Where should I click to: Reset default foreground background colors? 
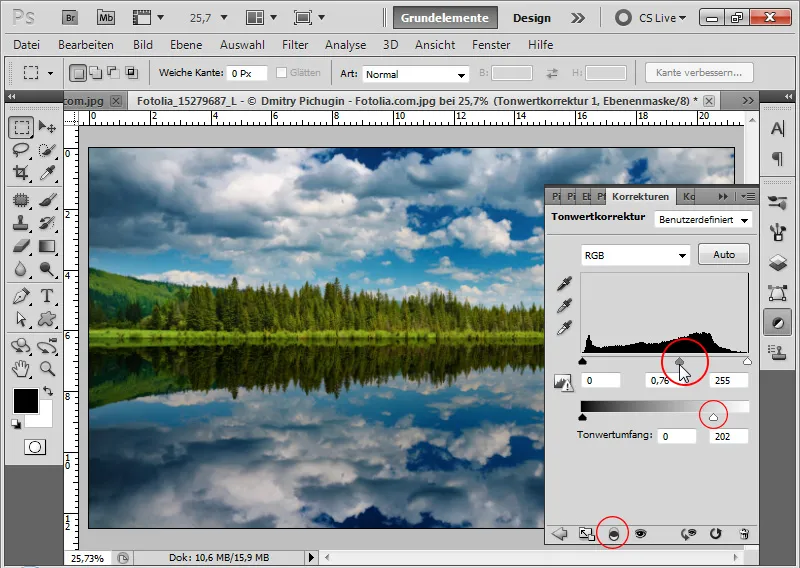(x=16, y=424)
